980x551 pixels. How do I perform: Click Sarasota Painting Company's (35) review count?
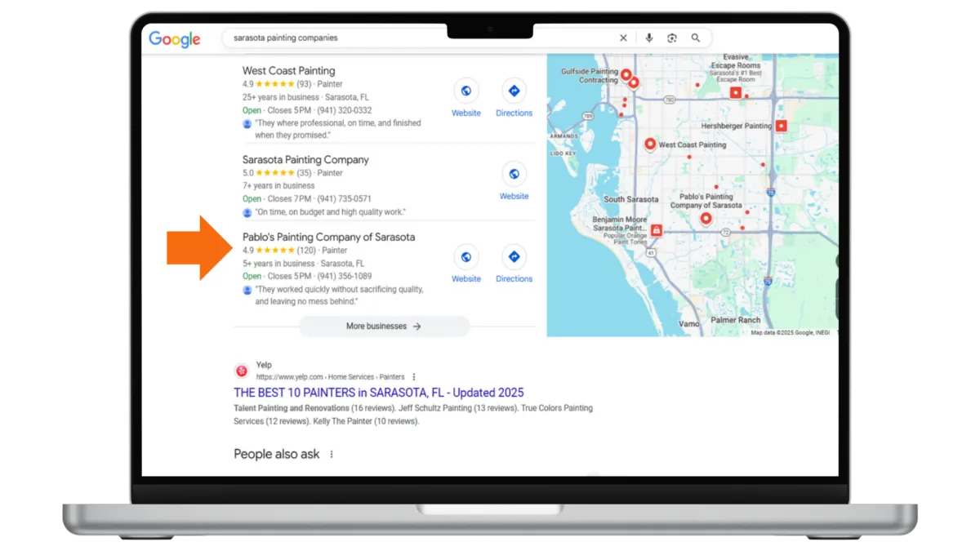click(304, 173)
